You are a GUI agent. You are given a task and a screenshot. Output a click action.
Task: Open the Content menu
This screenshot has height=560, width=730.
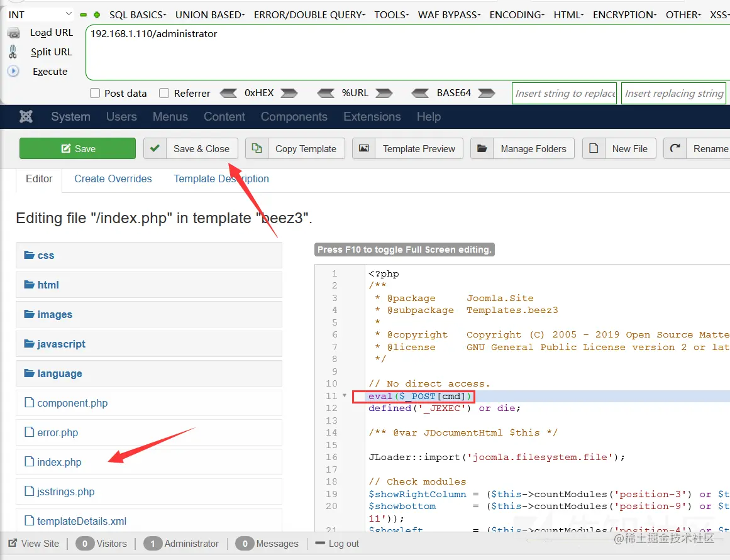point(224,116)
